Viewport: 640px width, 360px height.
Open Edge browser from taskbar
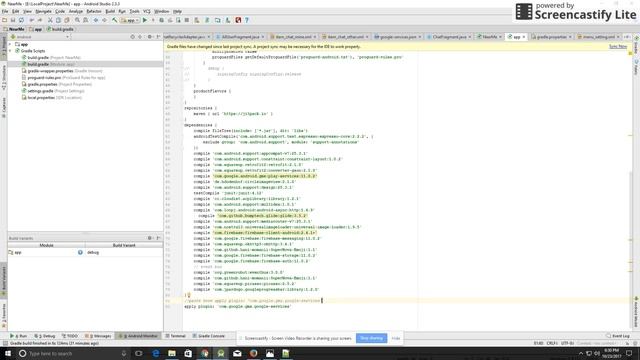156,353
